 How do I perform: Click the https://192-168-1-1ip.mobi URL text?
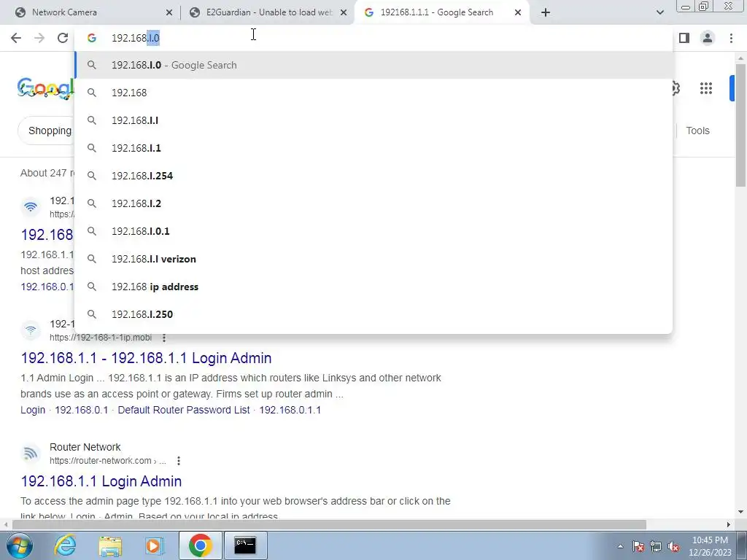point(101,338)
